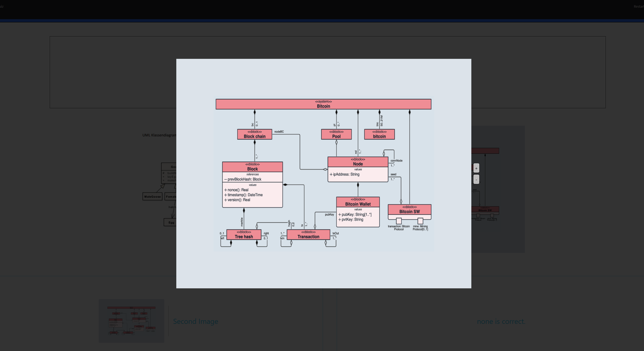Click the 'left' label beside Tree hash
The width and height of the screenshot is (644, 351).
click(x=222, y=238)
